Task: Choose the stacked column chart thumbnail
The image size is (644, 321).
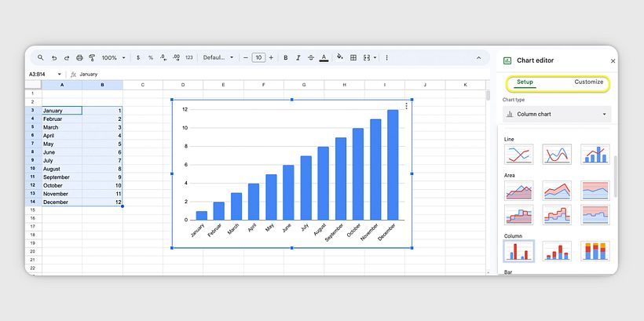Action: pyautogui.click(x=557, y=251)
